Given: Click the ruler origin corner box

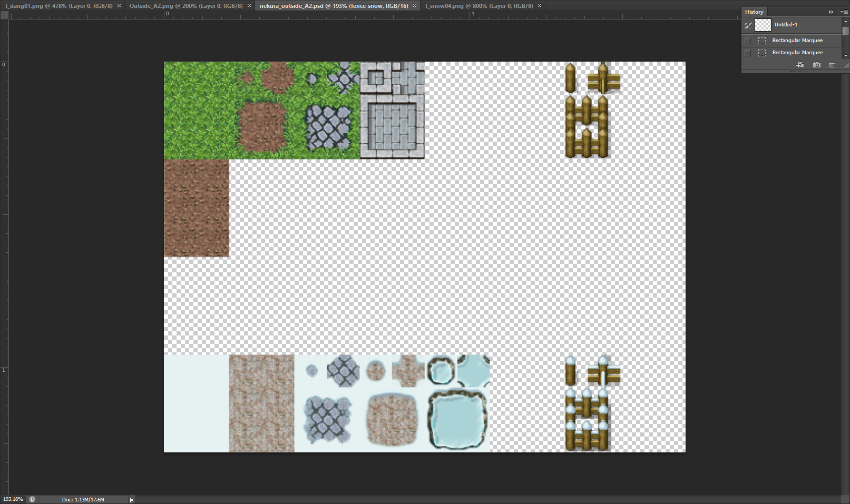Looking at the screenshot, I should pos(5,15).
